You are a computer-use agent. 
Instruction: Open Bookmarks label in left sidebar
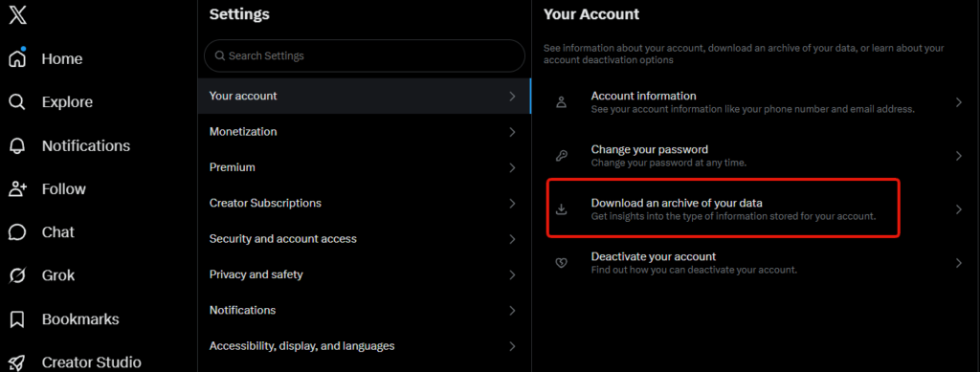(x=80, y=319)
